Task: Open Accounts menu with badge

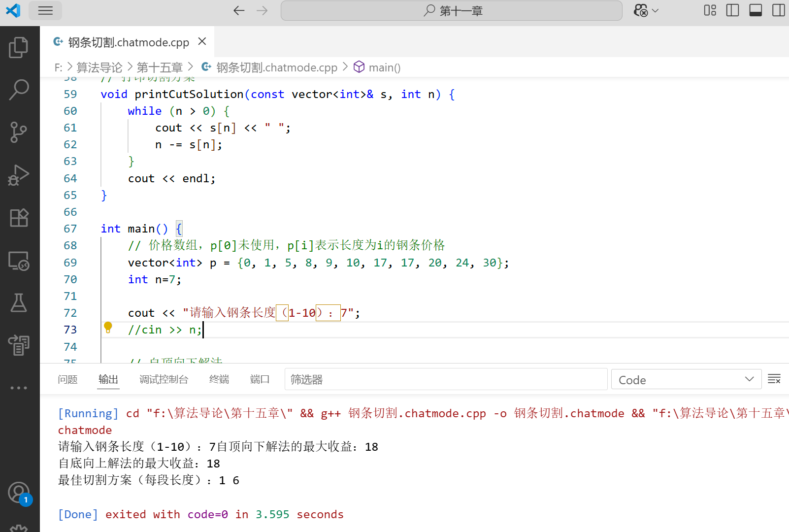Action: click(x=19, y=493)
